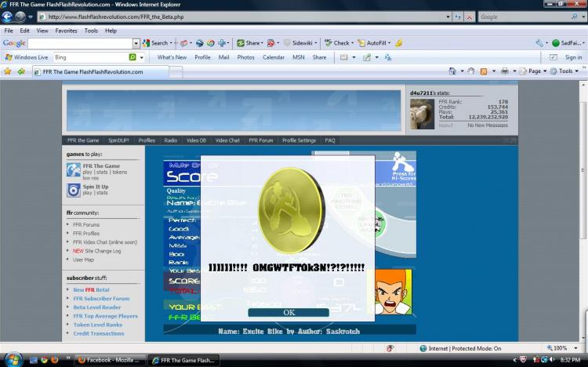Click the browser forward arrow button

[x=20, y=17]
